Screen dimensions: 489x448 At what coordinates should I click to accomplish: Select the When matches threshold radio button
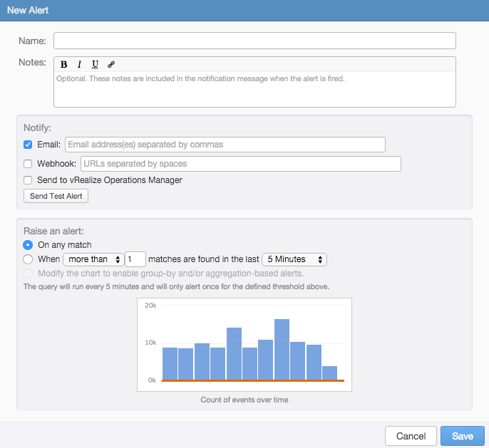[28, 259]
